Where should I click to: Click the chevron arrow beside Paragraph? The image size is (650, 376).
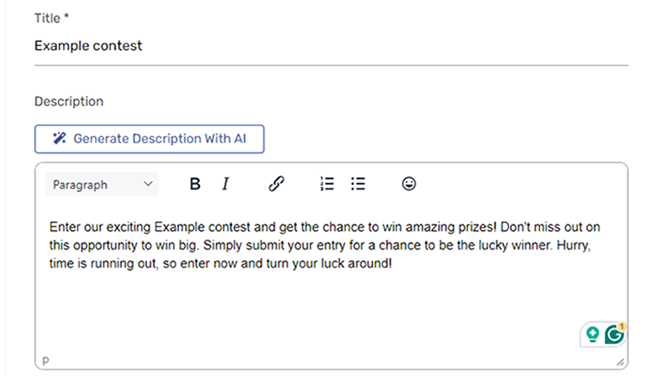coord(148,184)
